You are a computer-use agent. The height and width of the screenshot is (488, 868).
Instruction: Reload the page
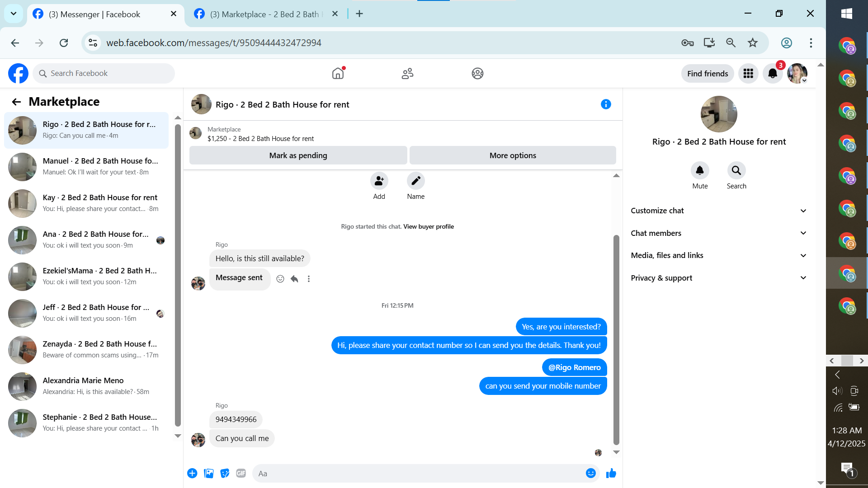coord(64,43)
